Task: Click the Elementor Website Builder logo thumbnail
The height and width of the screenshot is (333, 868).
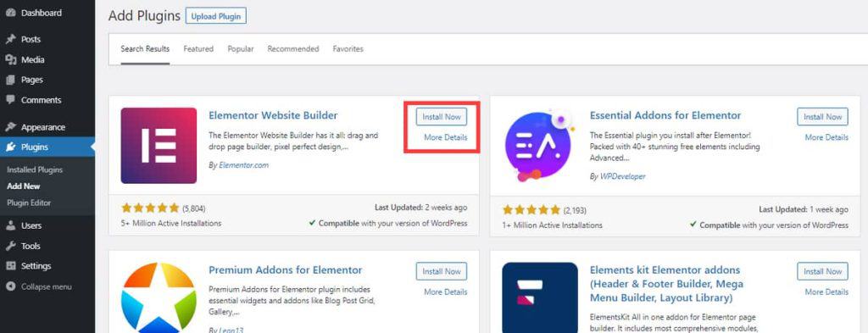Action: pos(159,146)
